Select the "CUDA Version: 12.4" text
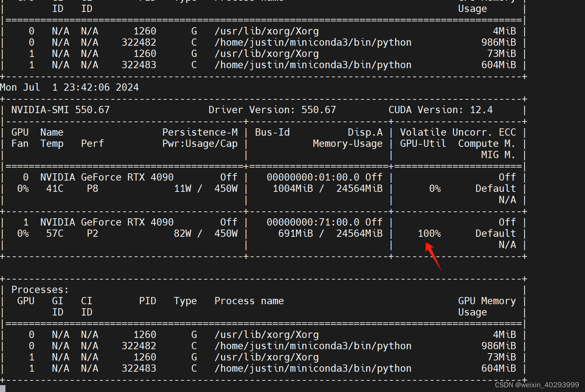 [441, 110]
